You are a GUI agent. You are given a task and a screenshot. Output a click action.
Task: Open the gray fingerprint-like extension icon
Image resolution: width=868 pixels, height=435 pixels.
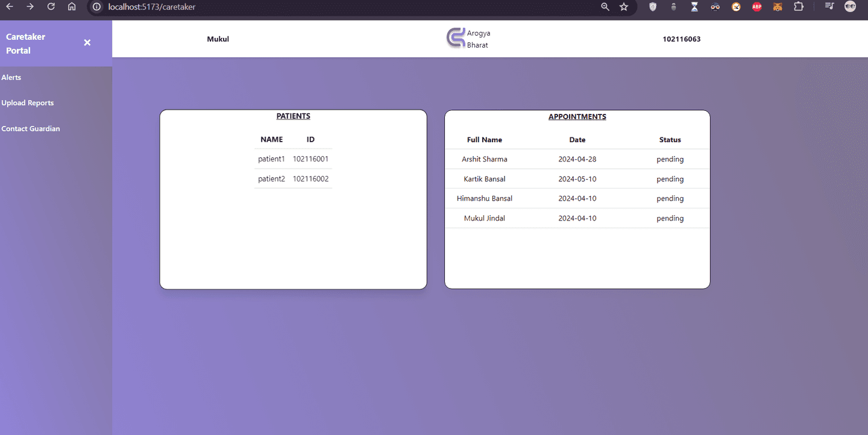point(674,7)
